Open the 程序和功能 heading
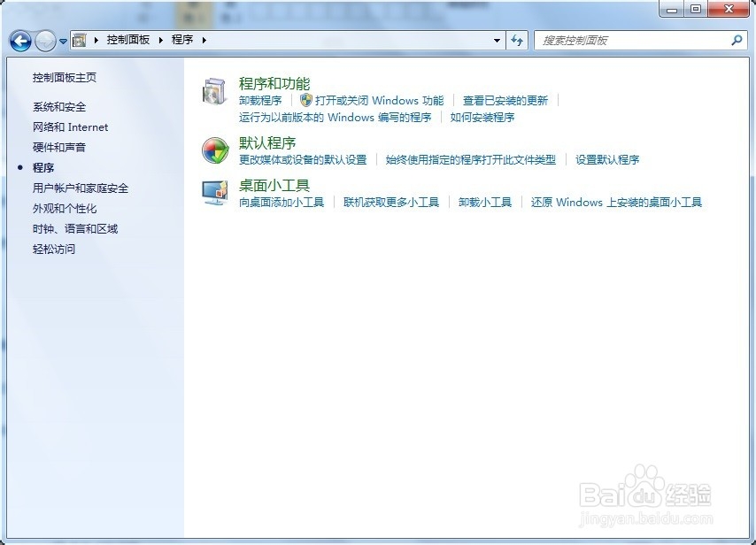Screen dimensions: 756x545 (274, 84)
